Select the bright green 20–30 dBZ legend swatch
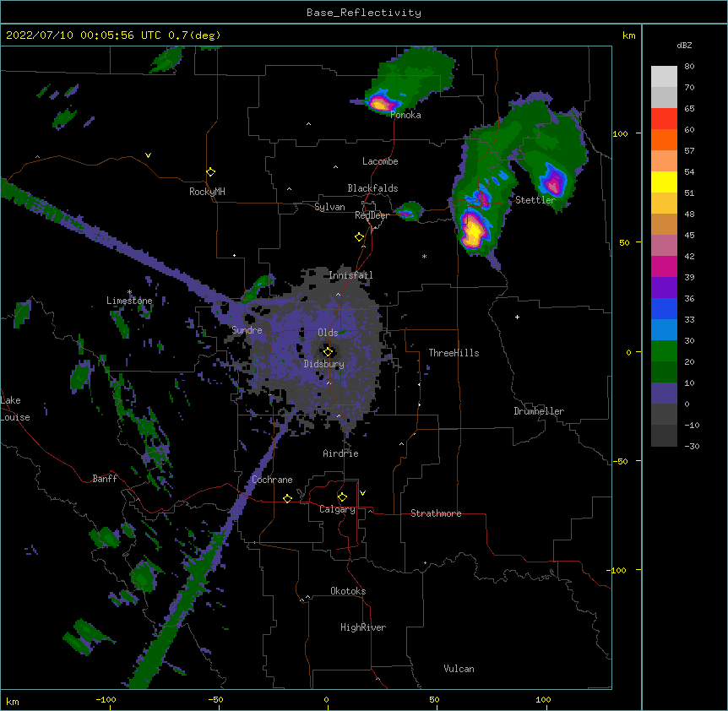 click(664, 351)
